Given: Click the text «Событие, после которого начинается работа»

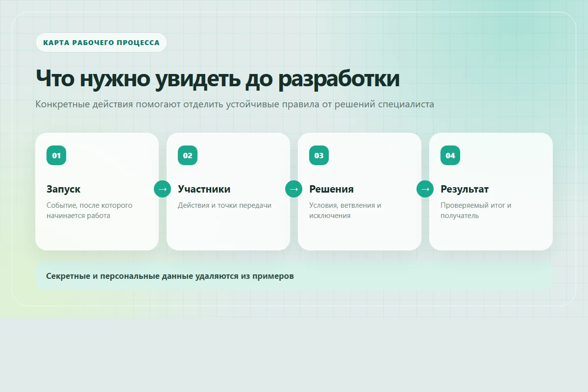Looking at the screenshot, I should point(89,210).
